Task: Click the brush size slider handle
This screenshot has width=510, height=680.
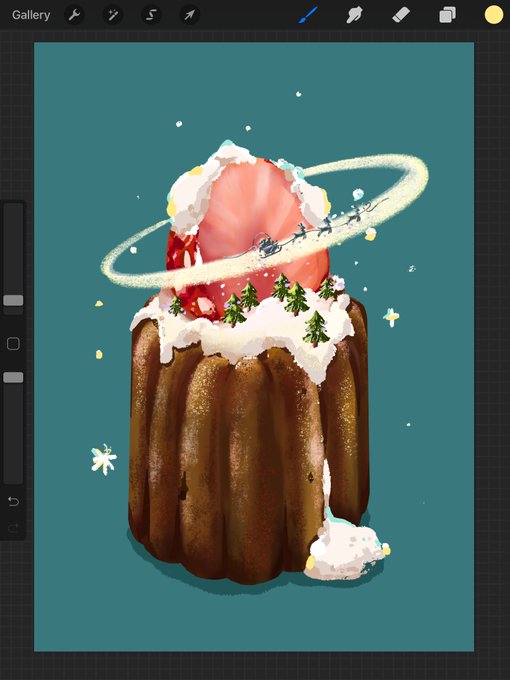Action: (13, 300)
